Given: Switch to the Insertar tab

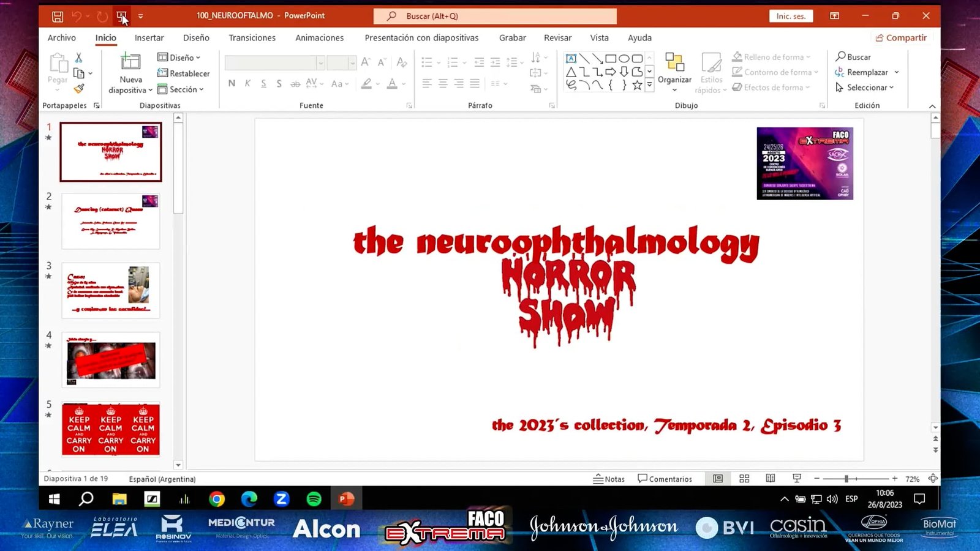Looking at the screenshot, I should click(x=149, y=38).
